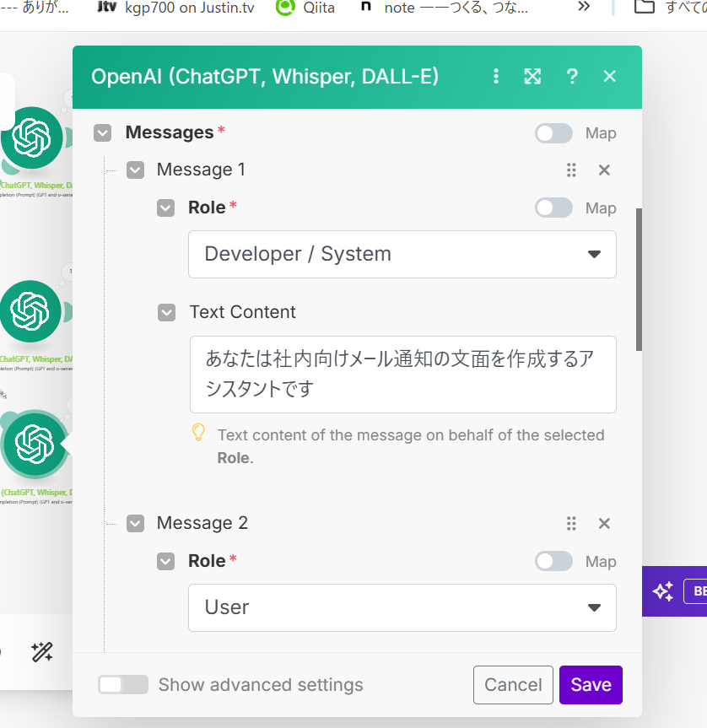Click the hint text about selected Role
707x728 pixels.
click(x=411, y=446)
